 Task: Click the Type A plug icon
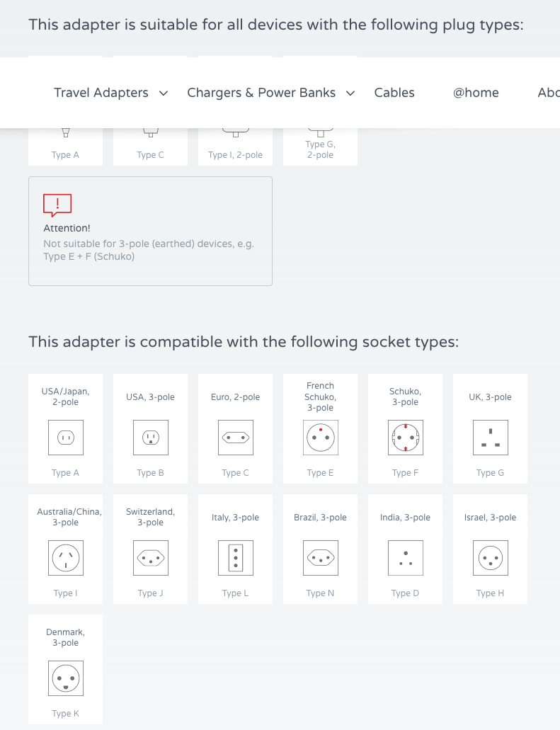(x=66, y=132)
